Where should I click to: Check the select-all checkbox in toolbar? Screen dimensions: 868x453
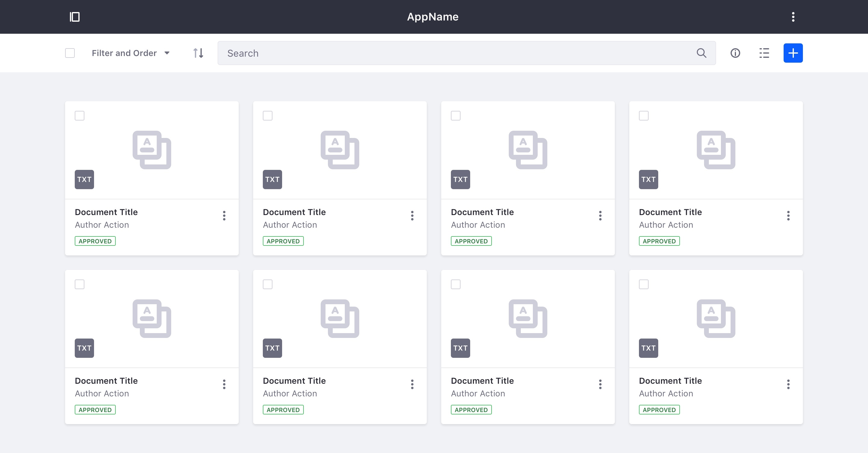tap(70, 53)
